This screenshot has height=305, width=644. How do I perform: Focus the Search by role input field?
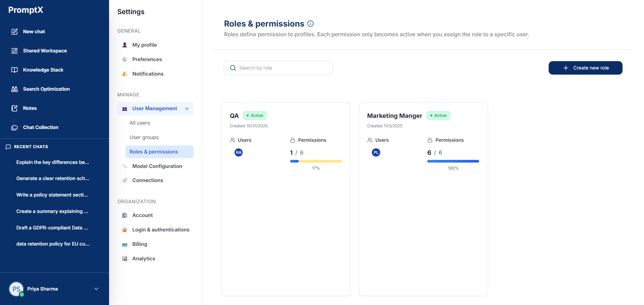pos(278,68)
